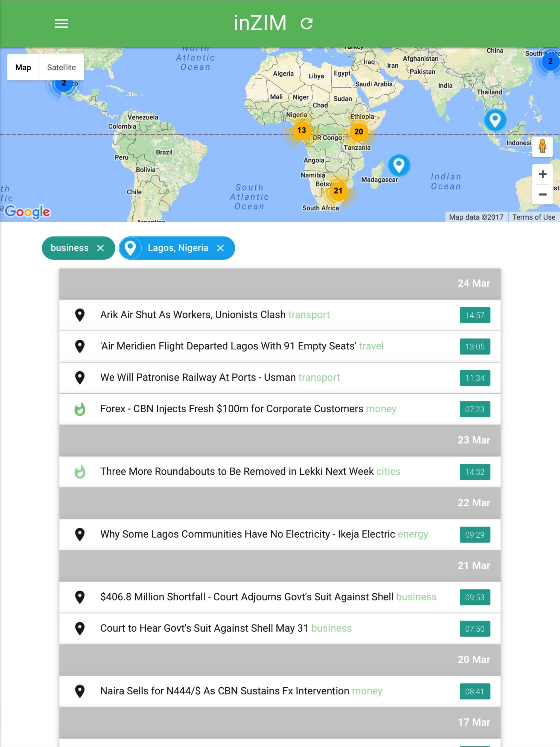560x747 pixels.
Task: Click the transport tag on Arik Air story
Action: [x=309, y=315]
